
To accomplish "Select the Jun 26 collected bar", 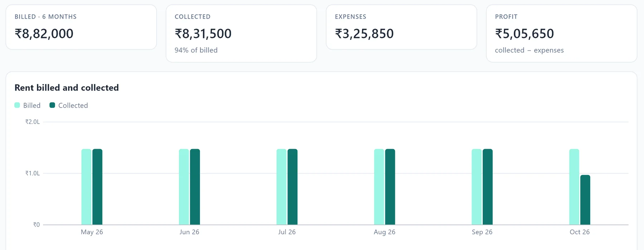I will pos(195,187).
